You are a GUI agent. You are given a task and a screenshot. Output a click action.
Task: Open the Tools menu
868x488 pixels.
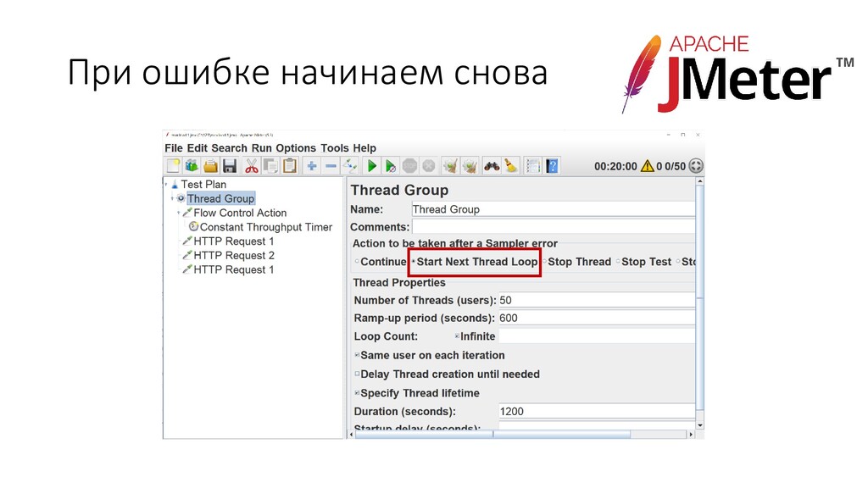334,147
